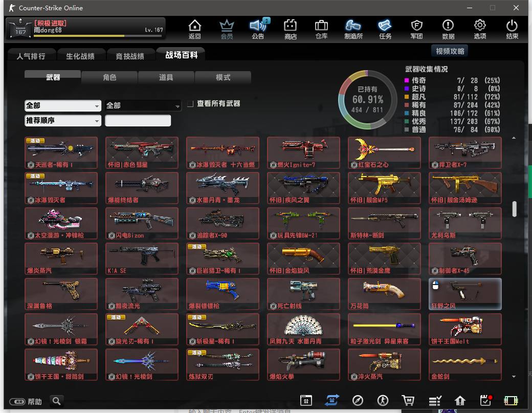The image size is (532, 413).
Task: Click the 帮助 help toggle icon
Action: tap(17, 401)
